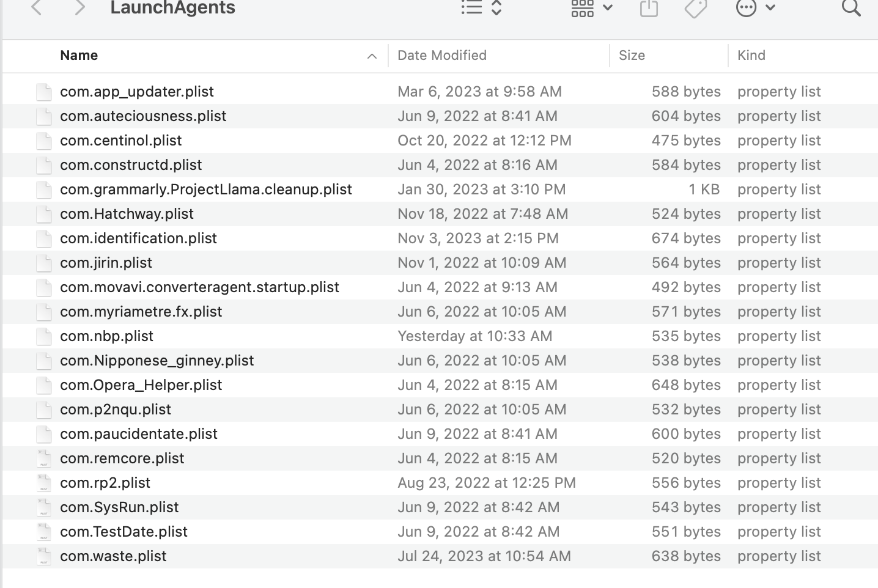
Task: Click the com.waste.plist file icon
Action: 44,556
